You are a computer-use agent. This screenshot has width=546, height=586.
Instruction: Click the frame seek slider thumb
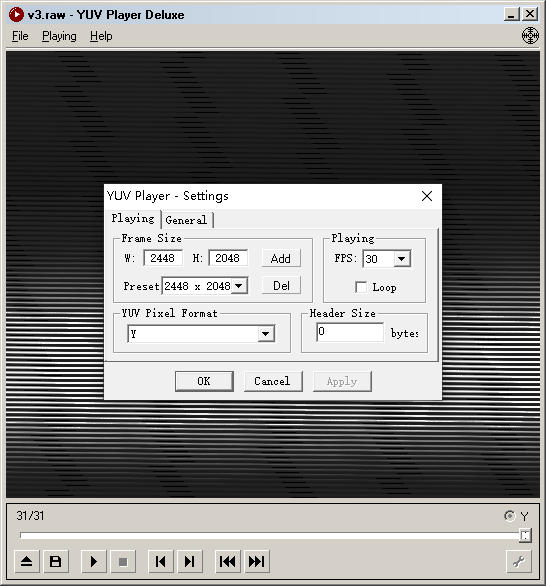click(x=525, y=535)
